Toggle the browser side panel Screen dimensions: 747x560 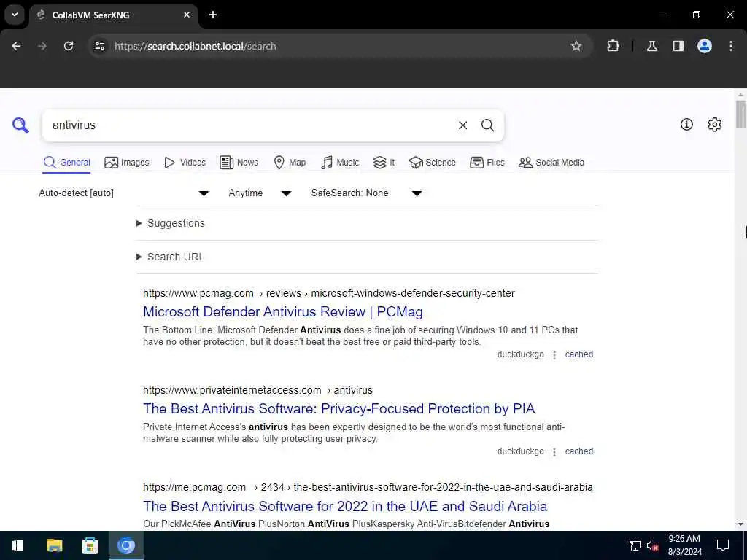pos(678,46)
